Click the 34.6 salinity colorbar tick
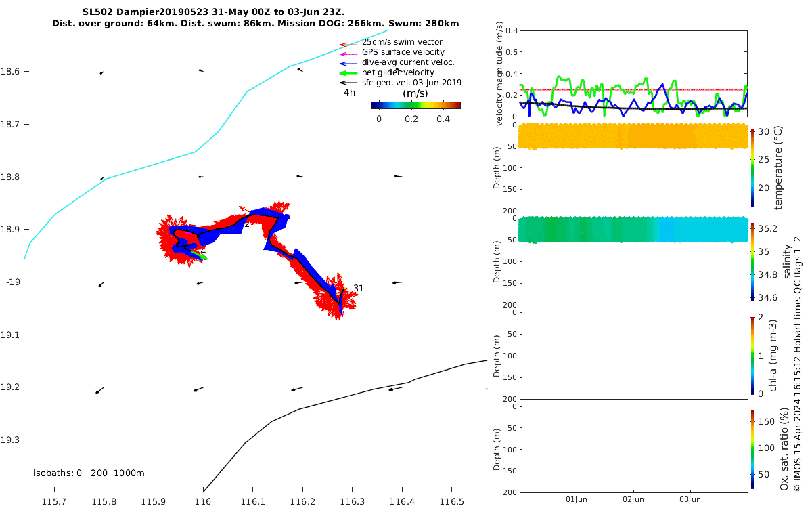Screen dimensions: 812x508 [767, 297]
